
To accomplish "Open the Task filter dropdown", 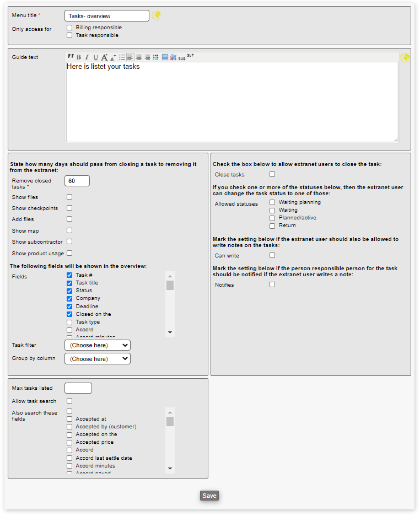I will [x=98, y=345].
